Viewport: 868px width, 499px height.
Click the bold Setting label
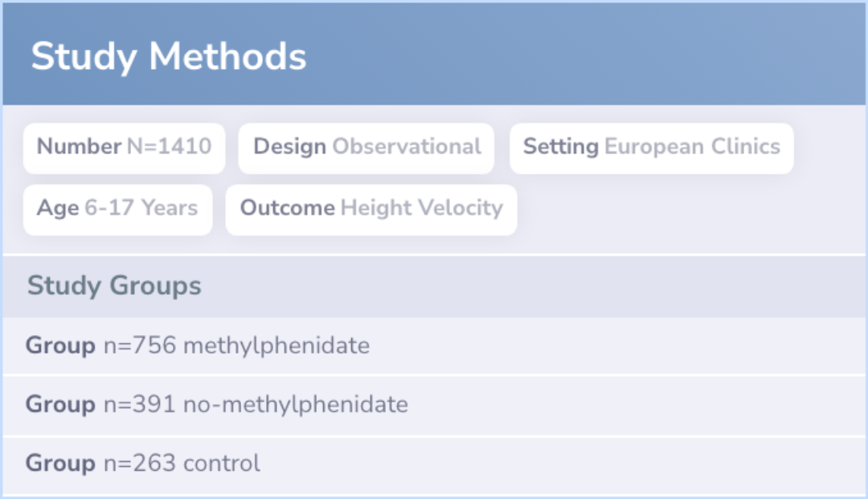[561, 147]
